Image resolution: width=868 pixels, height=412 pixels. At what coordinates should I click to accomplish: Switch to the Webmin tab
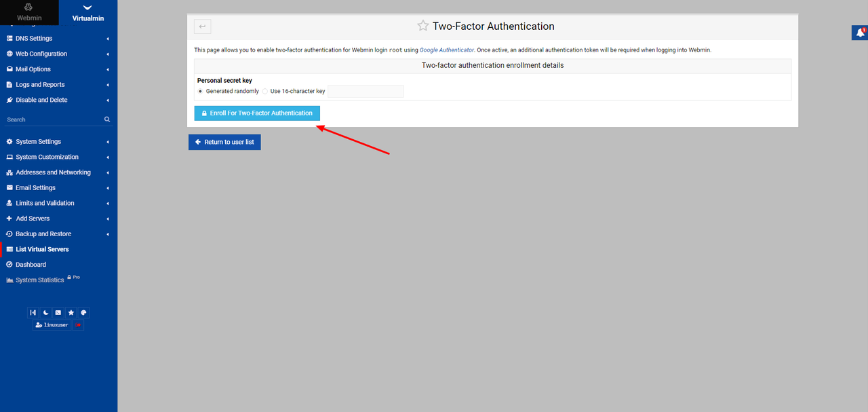click(x=29, y=12)
